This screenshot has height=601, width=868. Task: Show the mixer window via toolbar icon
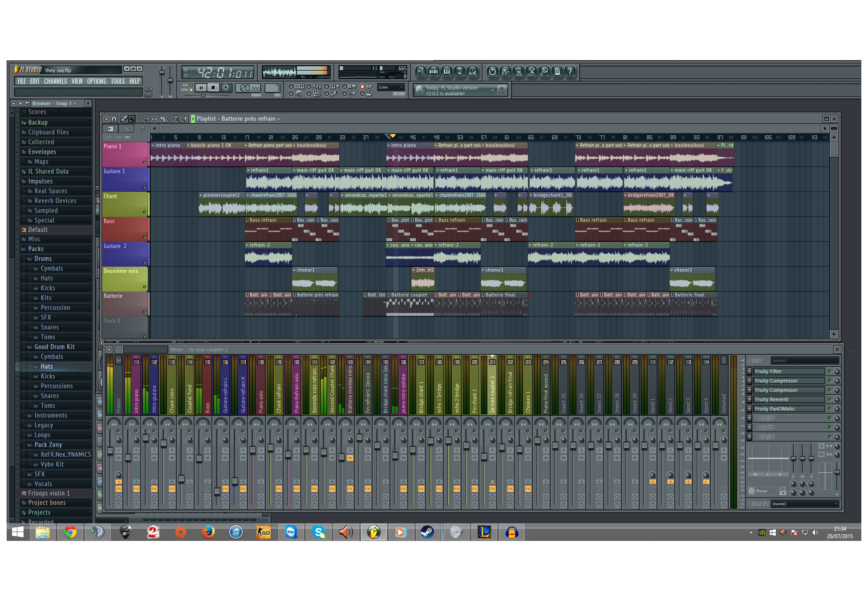point(472,72)
